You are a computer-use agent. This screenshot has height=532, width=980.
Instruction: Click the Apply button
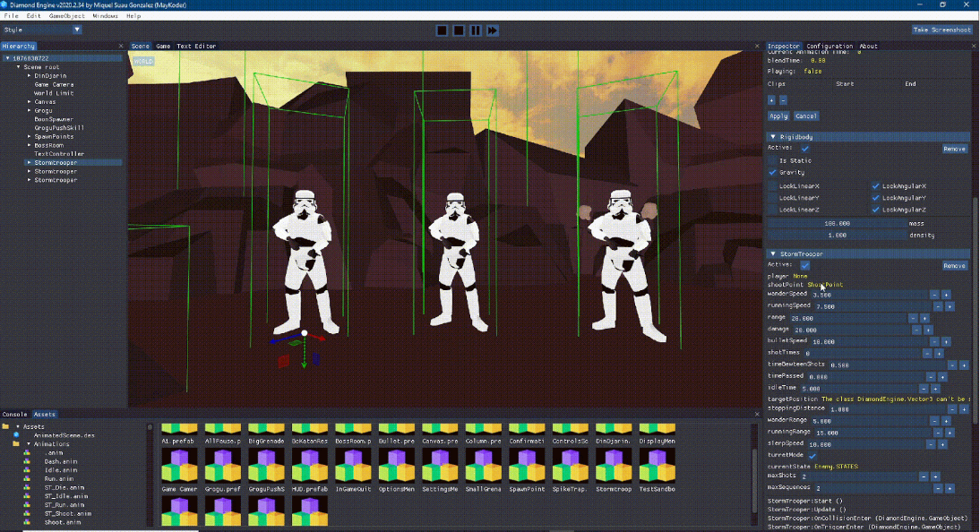778,116
